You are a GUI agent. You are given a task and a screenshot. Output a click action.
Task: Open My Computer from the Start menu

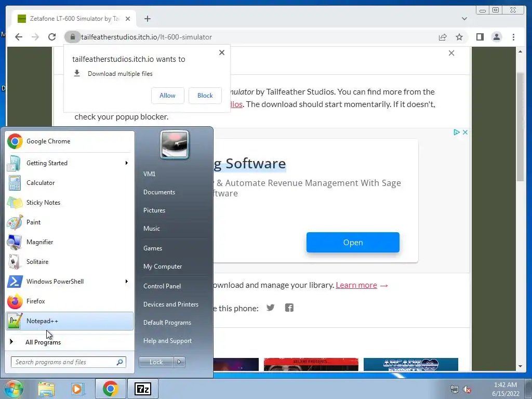click(163, 267)
